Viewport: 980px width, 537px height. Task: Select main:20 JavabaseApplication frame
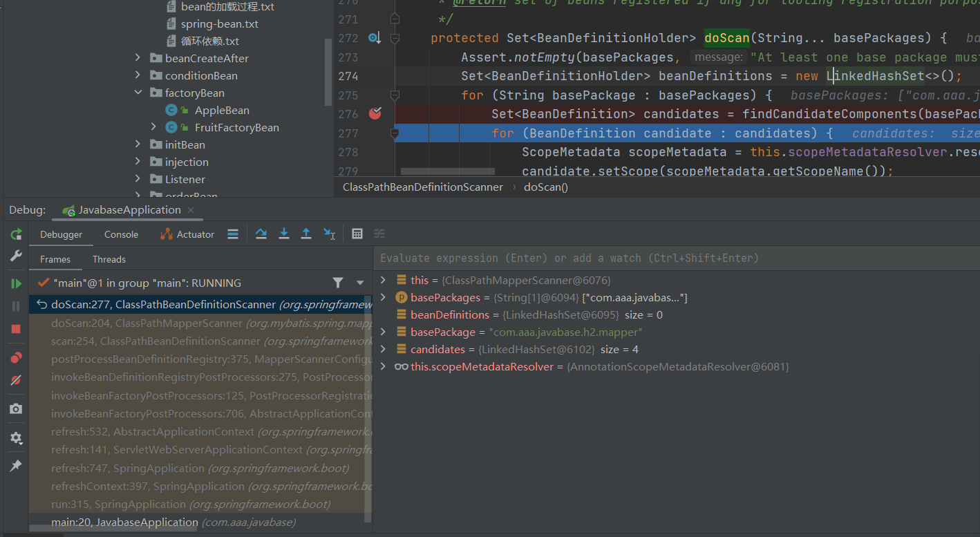[x=200, y=522]
